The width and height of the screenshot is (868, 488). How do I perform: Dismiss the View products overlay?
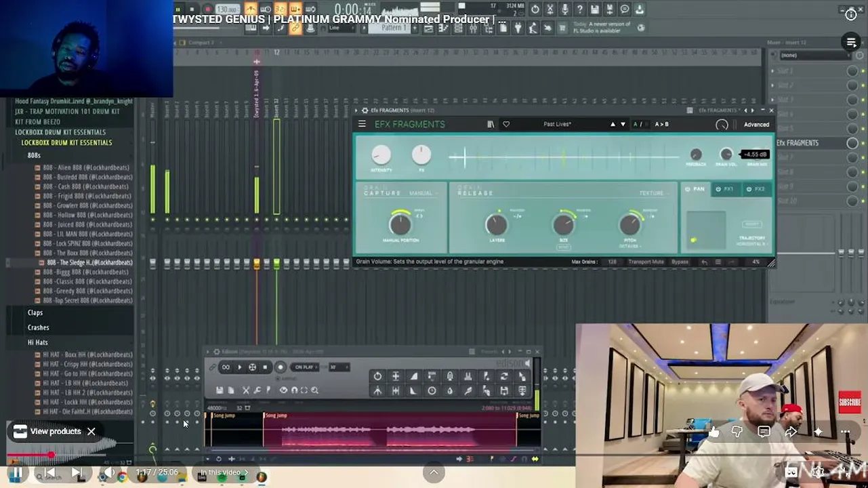(91, 431)
